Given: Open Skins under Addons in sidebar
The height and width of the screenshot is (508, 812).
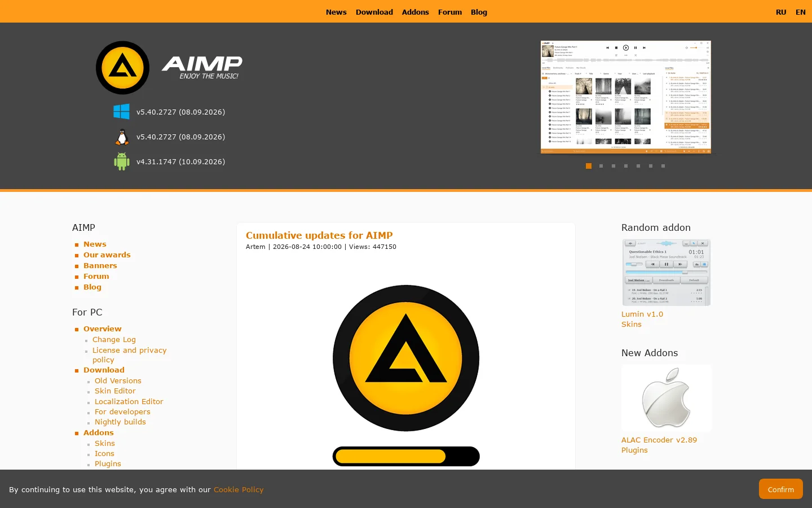Looking at the screenshot, I should click(x=105, y=443).
